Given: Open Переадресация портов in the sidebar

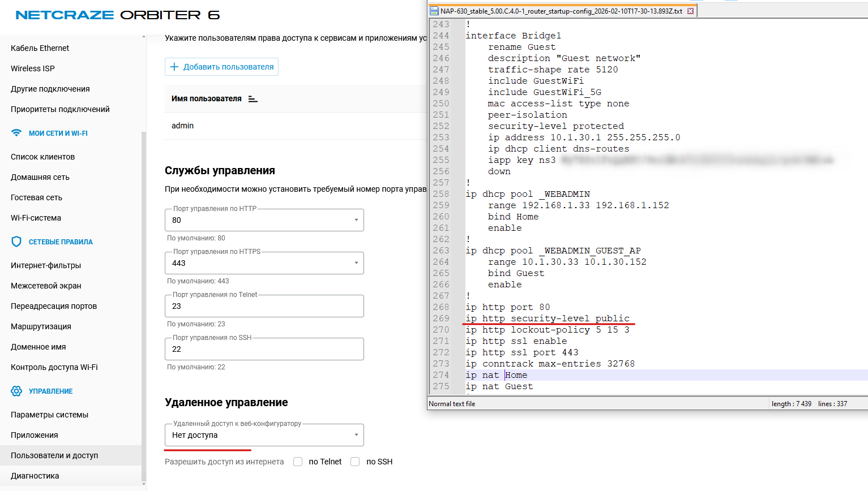Looking at the screenshot, I should click(x=54, y=306).
